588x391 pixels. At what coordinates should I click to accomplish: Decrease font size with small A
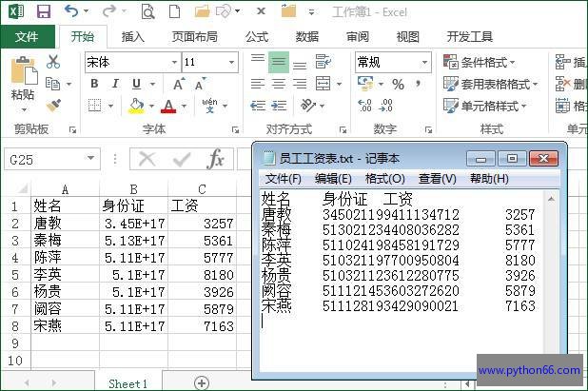[x=200, y=84]
